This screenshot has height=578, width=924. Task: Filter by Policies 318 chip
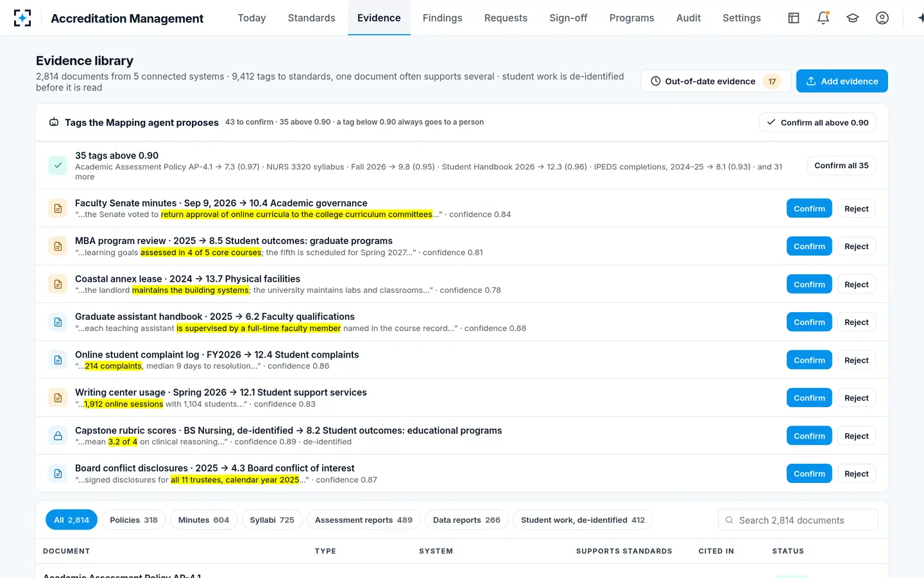(133, 520)
